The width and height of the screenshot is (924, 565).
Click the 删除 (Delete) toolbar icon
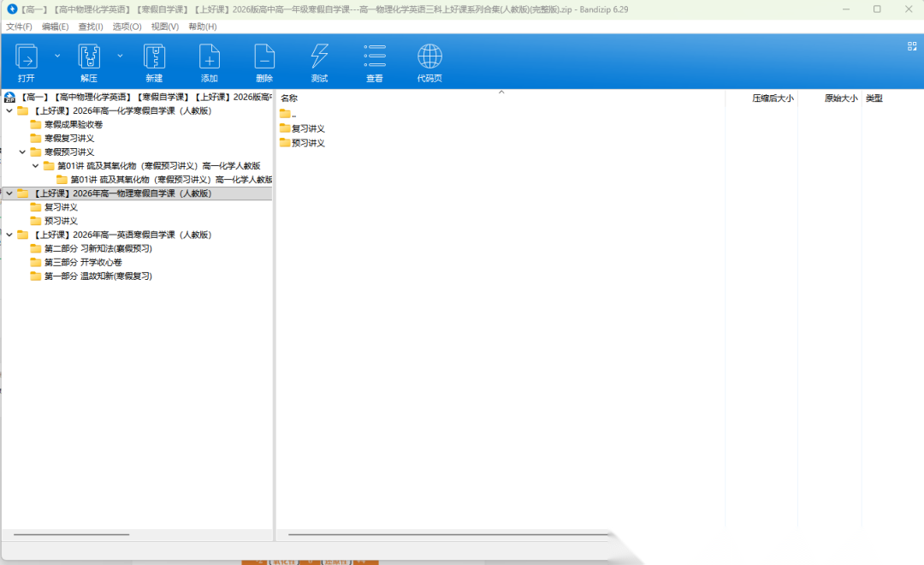point(264,57)
